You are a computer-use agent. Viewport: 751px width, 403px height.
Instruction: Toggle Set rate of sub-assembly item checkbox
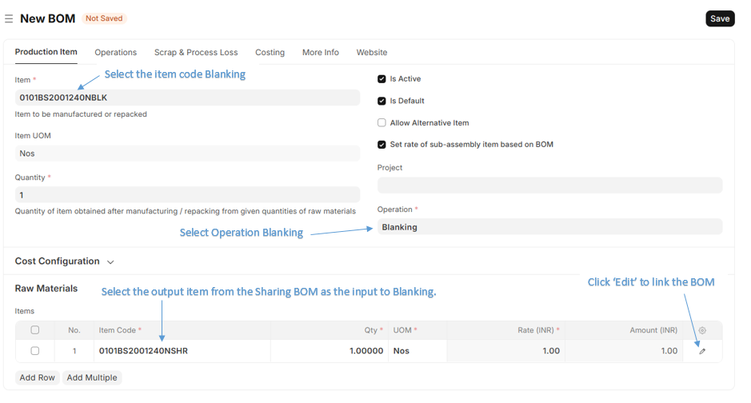coord(382,145)
